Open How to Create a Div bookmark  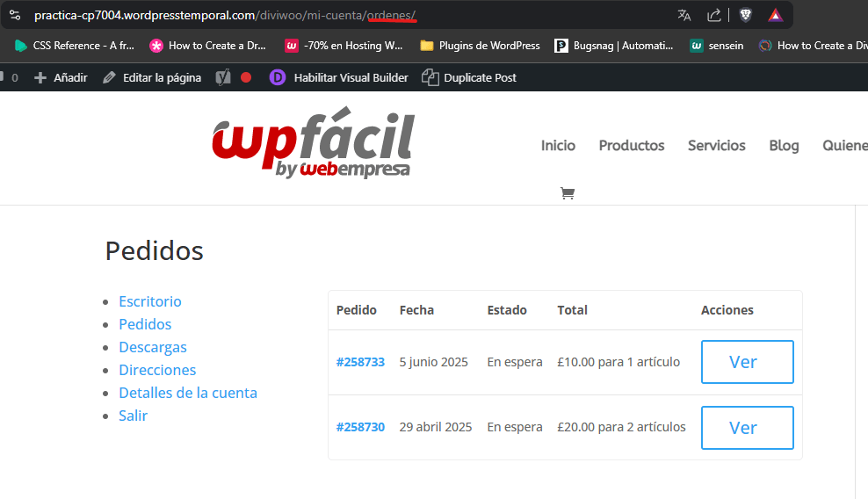814,46
